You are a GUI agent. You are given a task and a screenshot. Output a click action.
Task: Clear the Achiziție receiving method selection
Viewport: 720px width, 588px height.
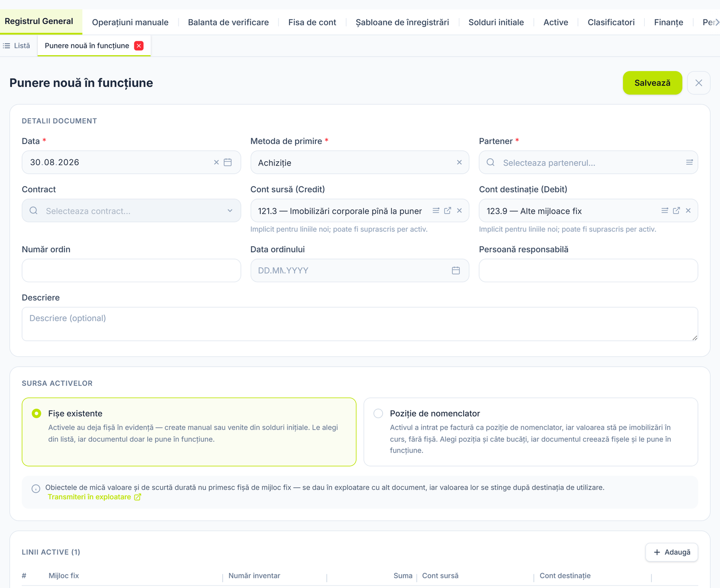459,162
